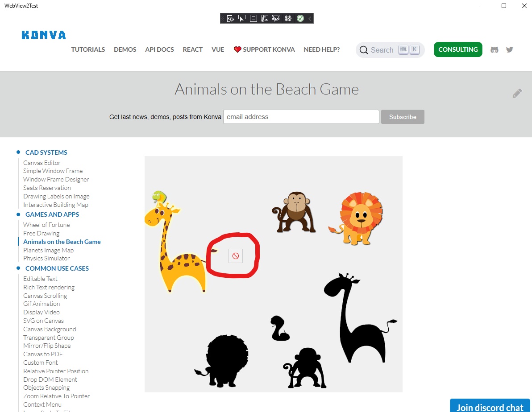Image resolution: width=532 pixels, height=412 pixels.
Task: Activate Select Element tool in debug toolbar
Action: [242, 18]
